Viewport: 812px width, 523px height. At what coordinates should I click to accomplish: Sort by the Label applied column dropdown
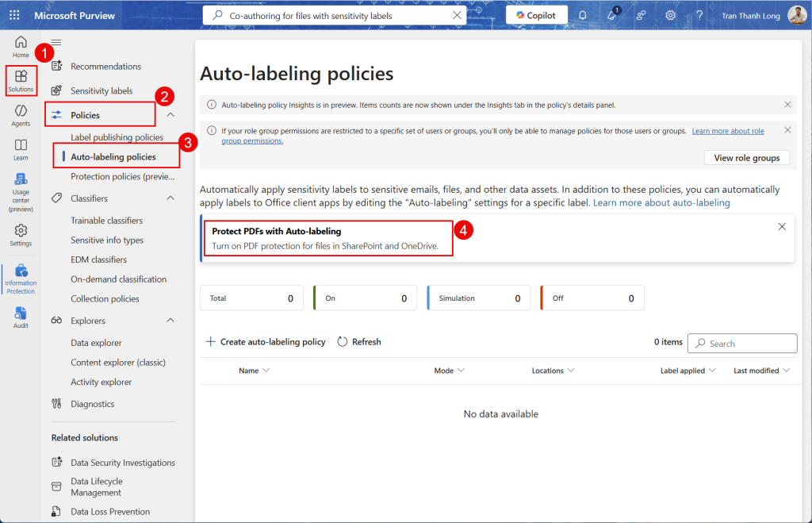pyautogui.click(x=688, y=371)
